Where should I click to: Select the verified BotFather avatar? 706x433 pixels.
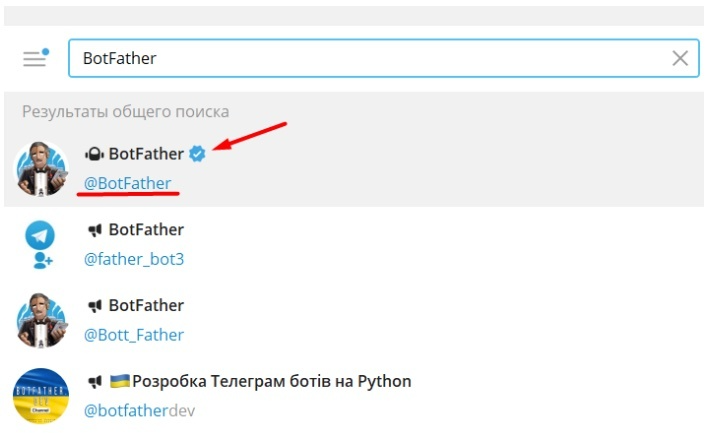pos(41,168)
